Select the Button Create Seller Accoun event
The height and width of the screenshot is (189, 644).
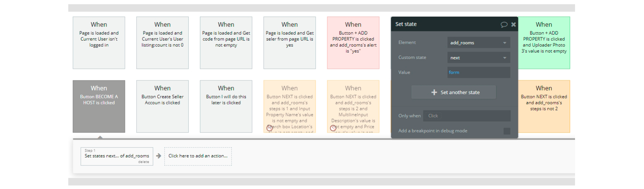coord(163,106)
